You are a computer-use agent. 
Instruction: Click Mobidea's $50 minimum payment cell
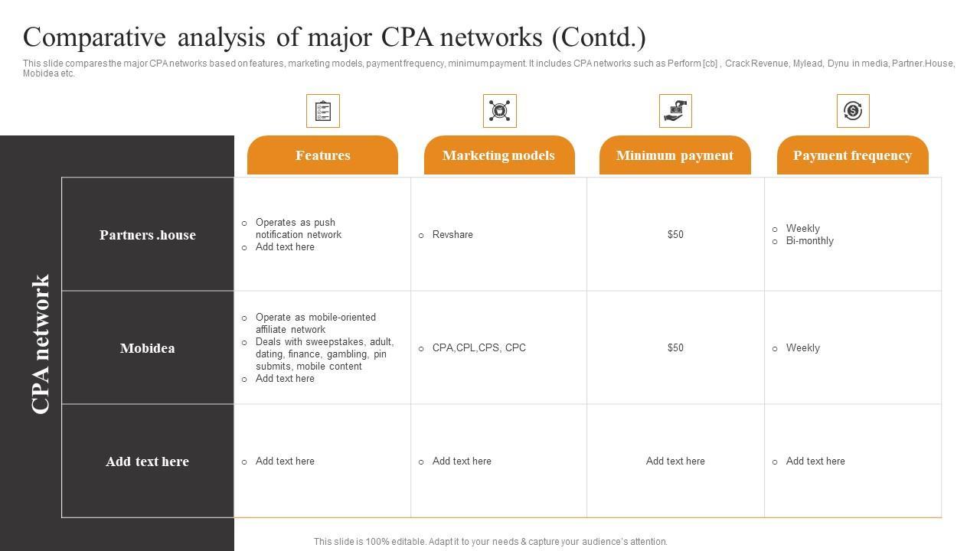[x=675, y=348]
